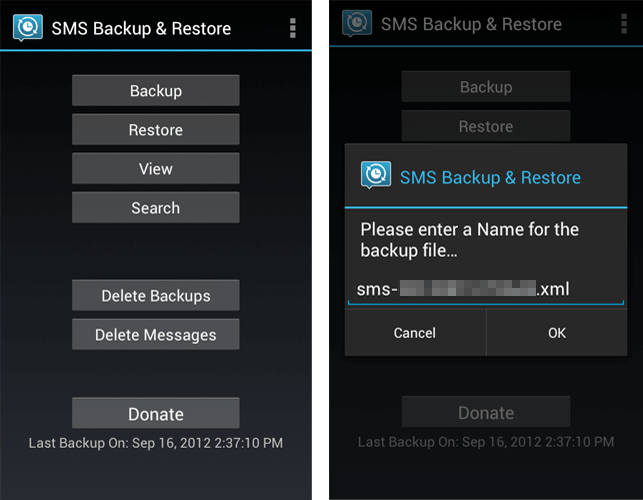Tap the app icon in the dialog title
Screen dimensions: 643x500
[376, 175]
